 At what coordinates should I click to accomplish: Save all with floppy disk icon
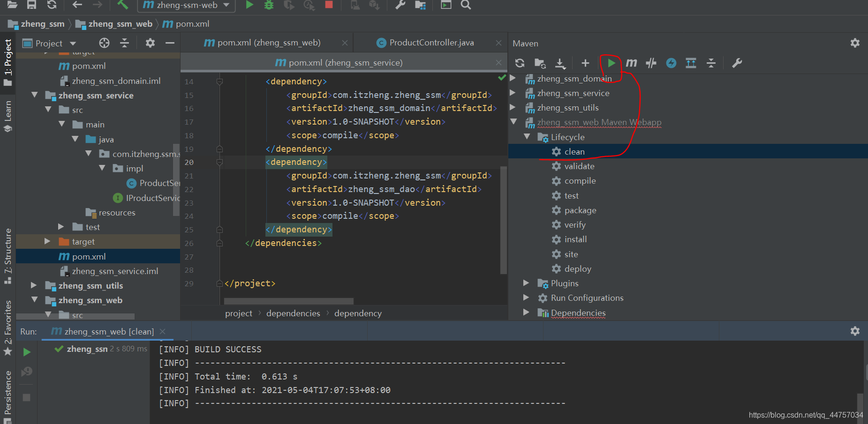[31, 5]
